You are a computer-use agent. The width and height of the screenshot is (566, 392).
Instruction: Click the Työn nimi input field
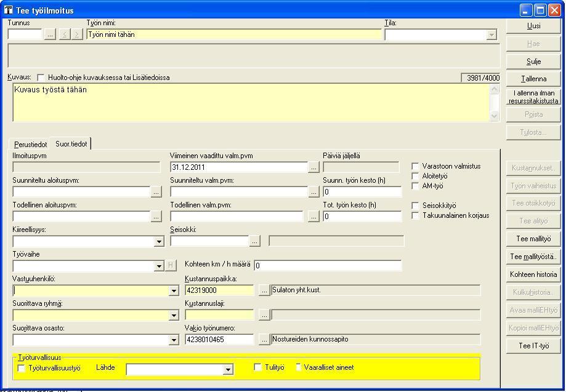[x=234, y=34]
